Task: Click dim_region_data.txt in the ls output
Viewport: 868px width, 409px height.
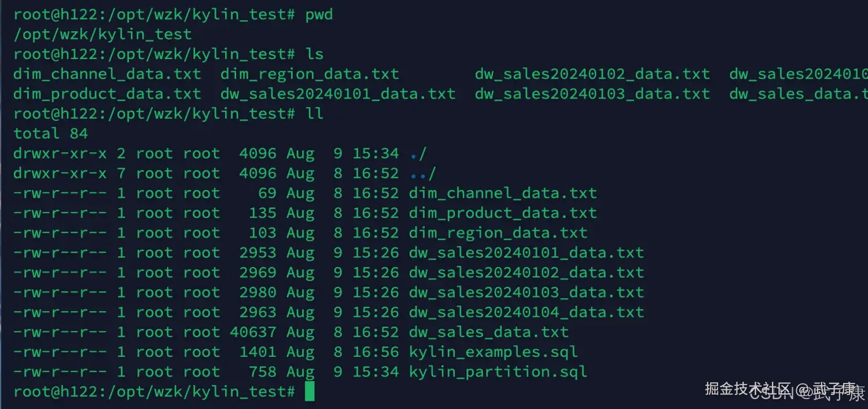Action: (x=310, y=74)
